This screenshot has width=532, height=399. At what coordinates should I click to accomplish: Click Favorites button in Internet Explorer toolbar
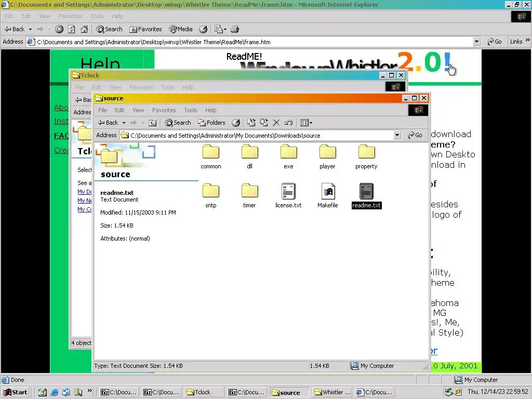[145, 29]
